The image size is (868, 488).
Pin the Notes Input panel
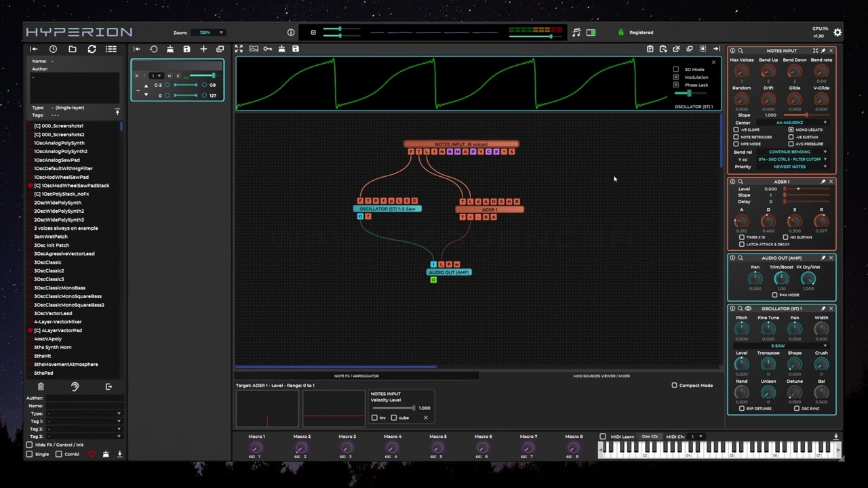pyautogui.click(x=823, y=51)
